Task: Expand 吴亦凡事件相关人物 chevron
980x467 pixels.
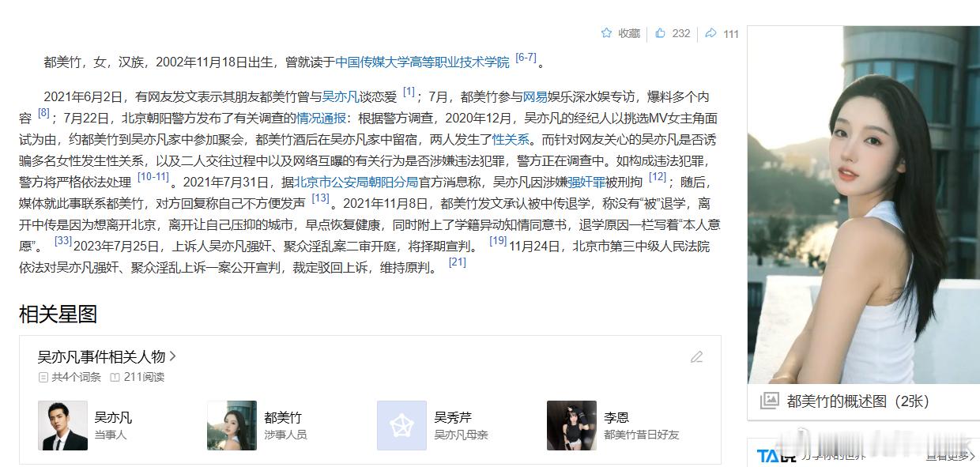Action: tap(173, 356)
